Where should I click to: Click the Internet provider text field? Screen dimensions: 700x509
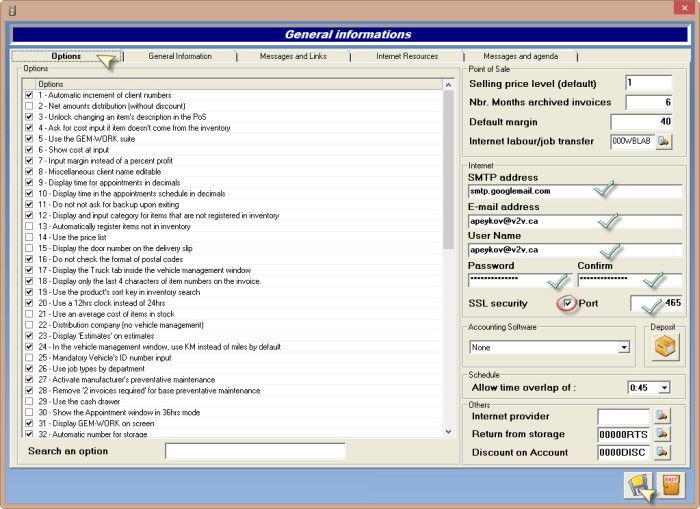pyautogui.click(x=623, y=416)
